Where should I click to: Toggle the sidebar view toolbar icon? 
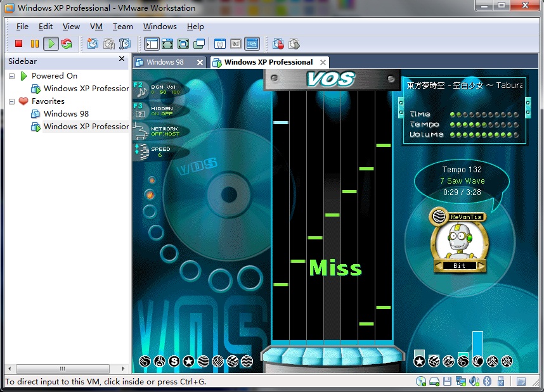152,44
